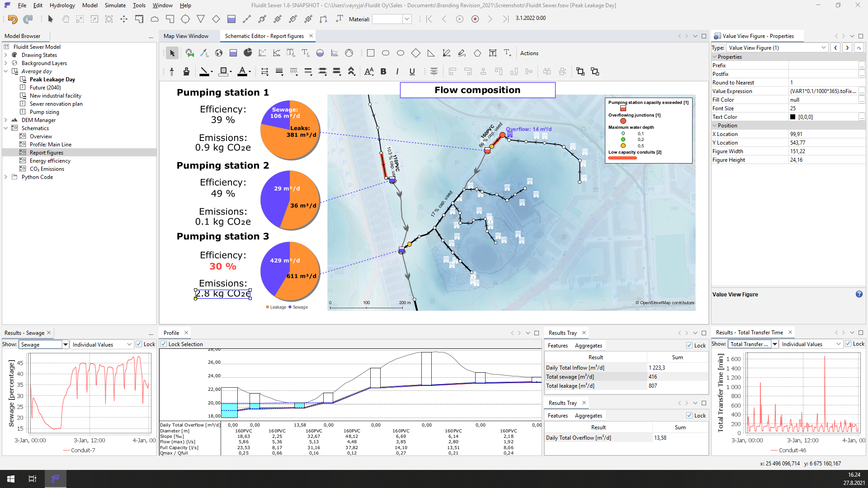Center-align the text
Image resolution: width=868 pixels, height=488 pixels.
point(434,71)
